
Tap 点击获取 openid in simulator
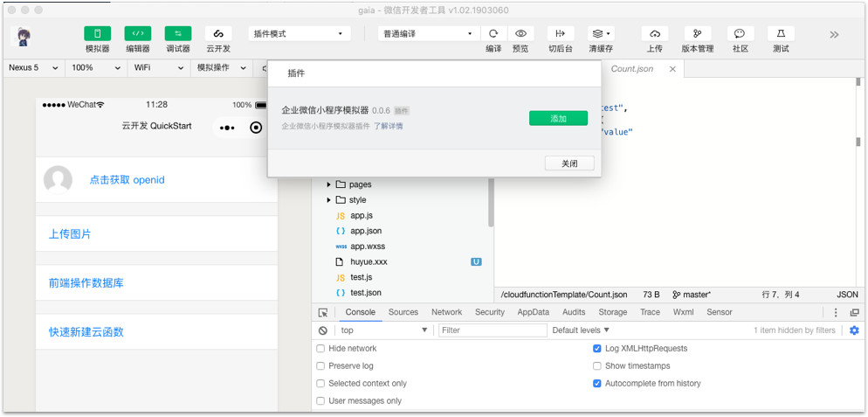pyautogui.click(x=127, y=180)
